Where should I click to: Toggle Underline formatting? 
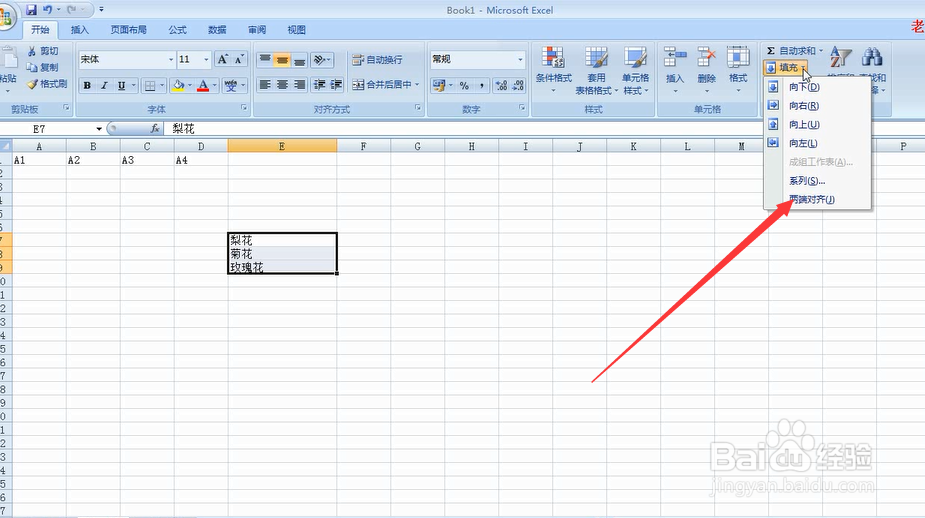click(121, 86)
